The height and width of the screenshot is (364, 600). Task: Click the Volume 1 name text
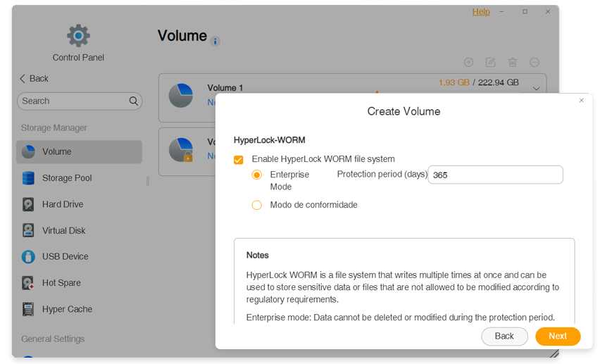pyautogui.click(x=225, y=87)
